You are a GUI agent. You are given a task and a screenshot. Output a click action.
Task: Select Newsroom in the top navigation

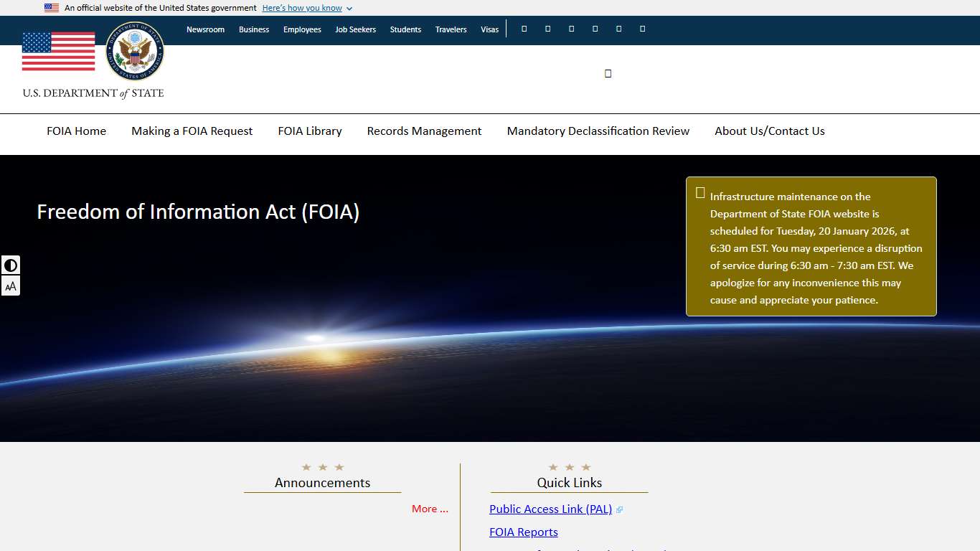pyautogui.click(x=205, y=29)
